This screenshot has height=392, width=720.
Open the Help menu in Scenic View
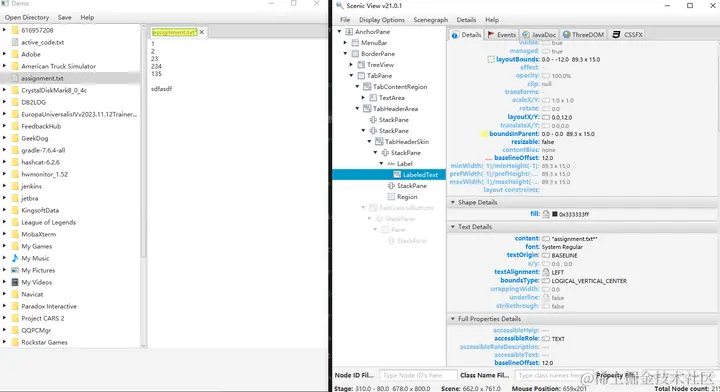click(x=492, y=20)
